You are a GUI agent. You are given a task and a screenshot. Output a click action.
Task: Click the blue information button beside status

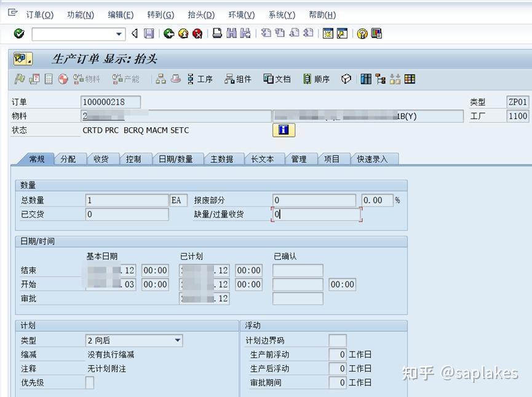click(283, 130)
